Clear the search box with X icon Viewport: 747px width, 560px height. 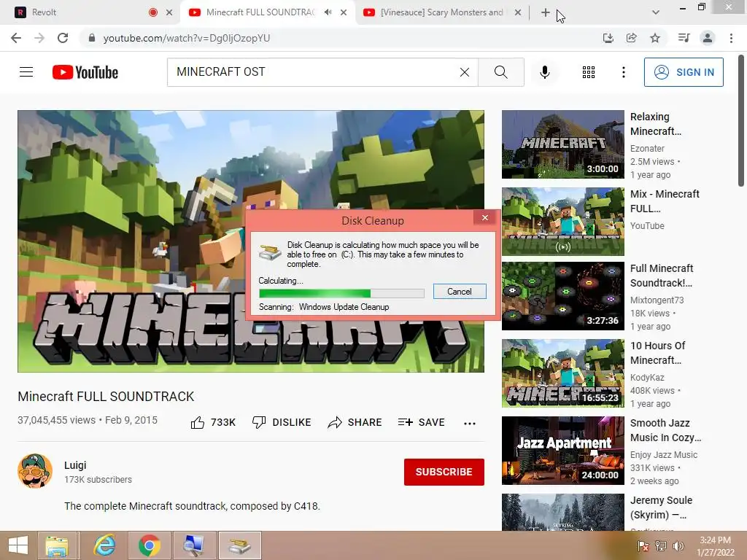click(465, 72)
